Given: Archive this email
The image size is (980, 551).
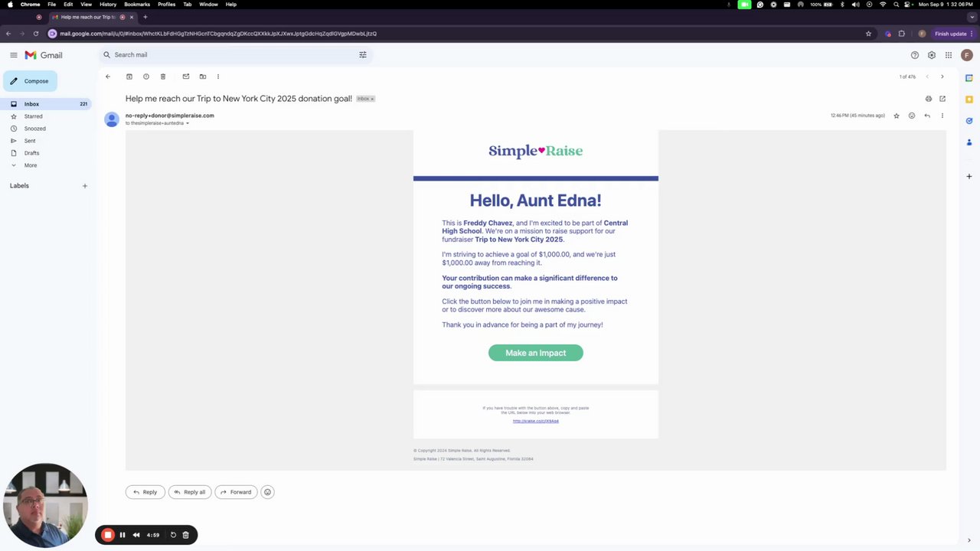Looking at the screenshot, I should tap(129, 77).
